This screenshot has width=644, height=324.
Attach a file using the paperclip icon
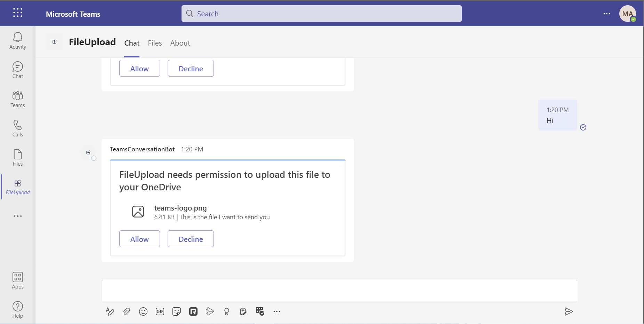point(126,311)
